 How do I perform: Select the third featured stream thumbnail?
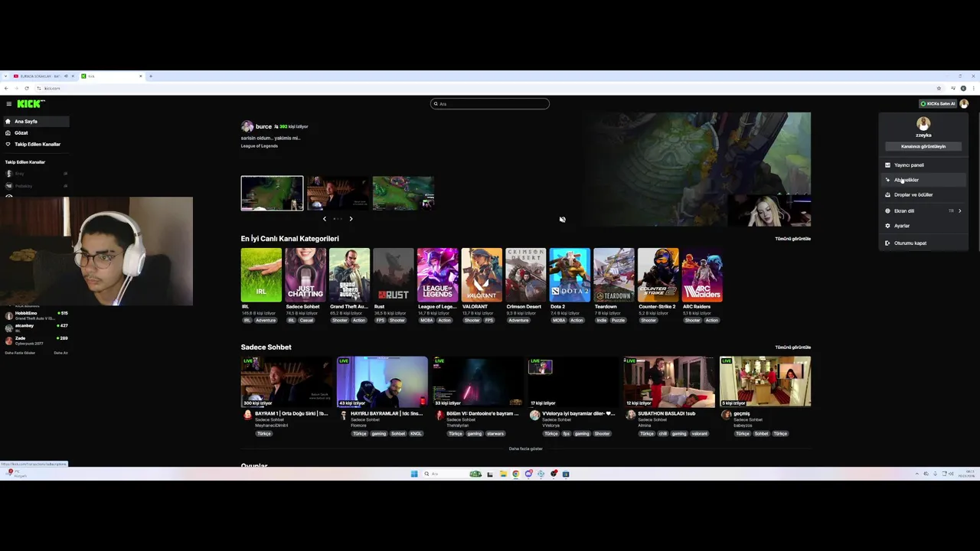[x=403, y=193]
